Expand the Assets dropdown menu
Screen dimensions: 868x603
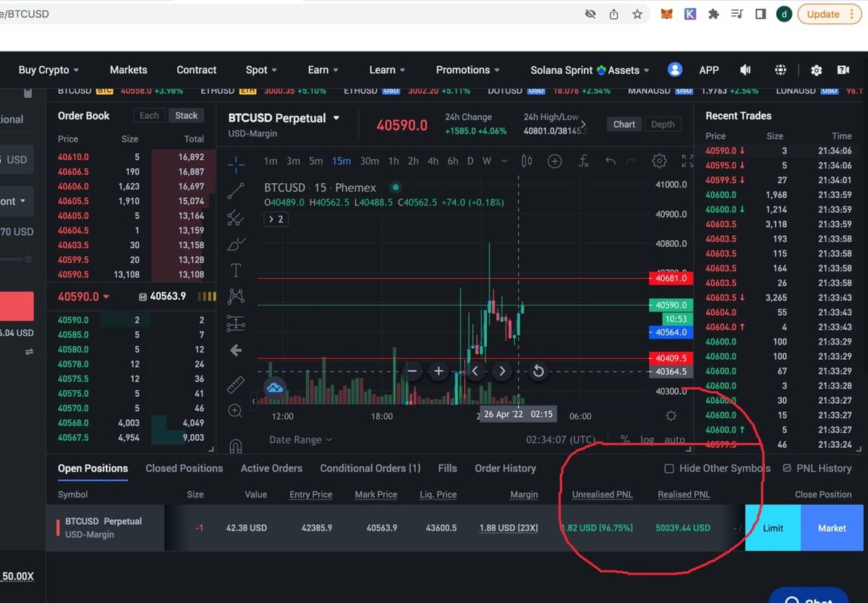[629, 70]
